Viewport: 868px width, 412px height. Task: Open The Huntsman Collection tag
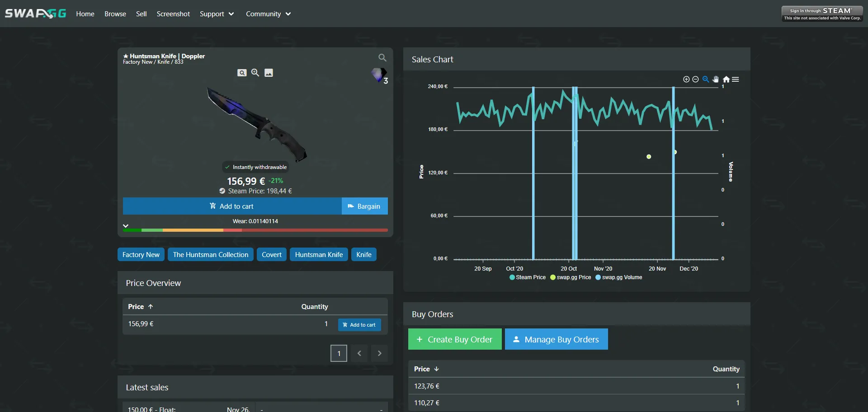click(211, 254)
